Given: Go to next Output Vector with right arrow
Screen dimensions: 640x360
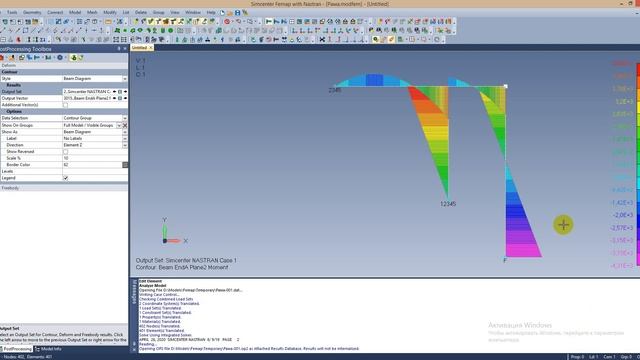Looking at the screenshot, I should click(x=125, y=98).
